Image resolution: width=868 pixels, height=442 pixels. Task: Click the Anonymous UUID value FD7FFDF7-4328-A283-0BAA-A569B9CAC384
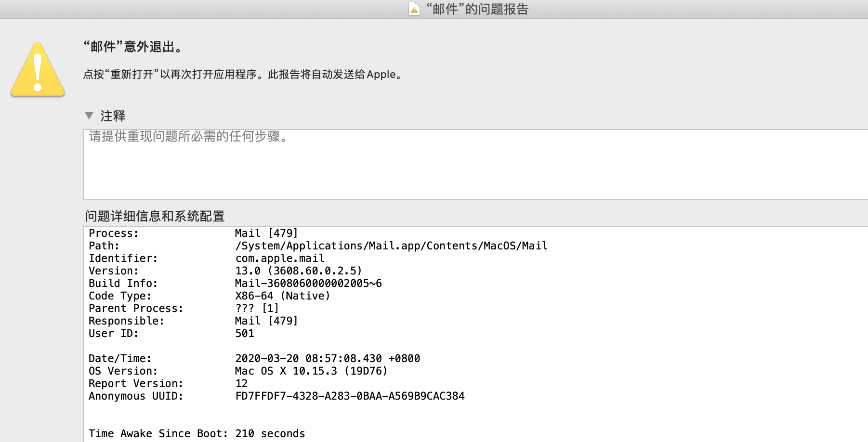[x=350, y=396]
